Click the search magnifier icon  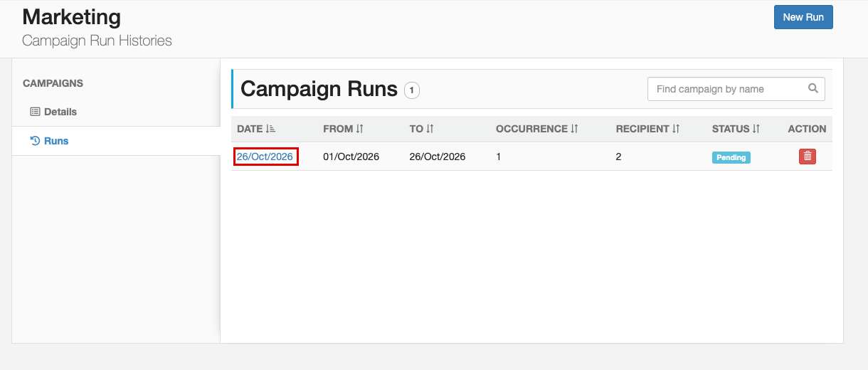813,89
